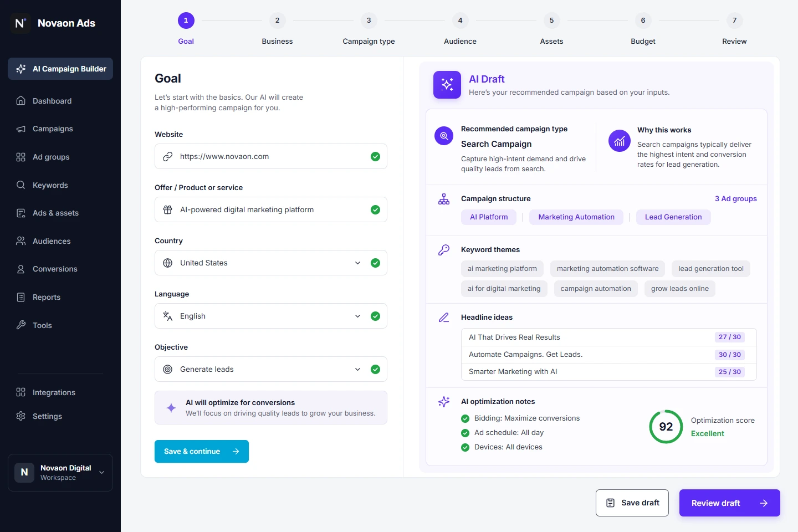Screen dimensions: 798x532
Task: Open AI Campaign Builder in sidebar
Action: (60, 69)
